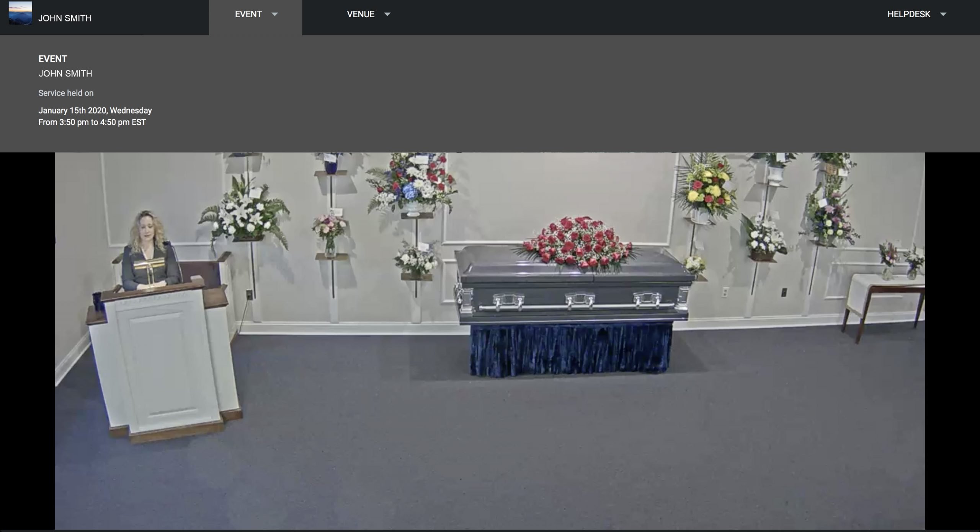Click the Service held on label
The height and width of the screenshot is (532, 980).
[x=66, y=93]
